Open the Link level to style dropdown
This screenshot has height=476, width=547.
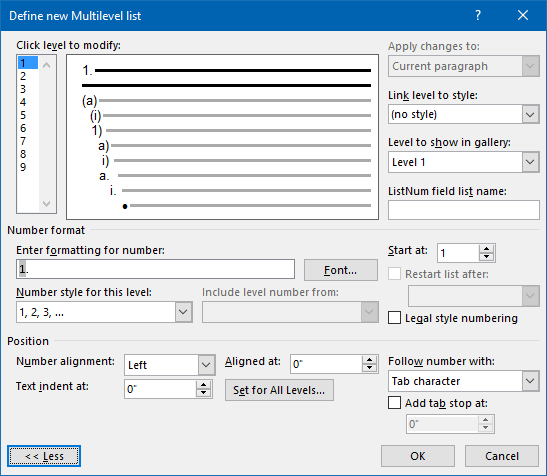[530, 114]
